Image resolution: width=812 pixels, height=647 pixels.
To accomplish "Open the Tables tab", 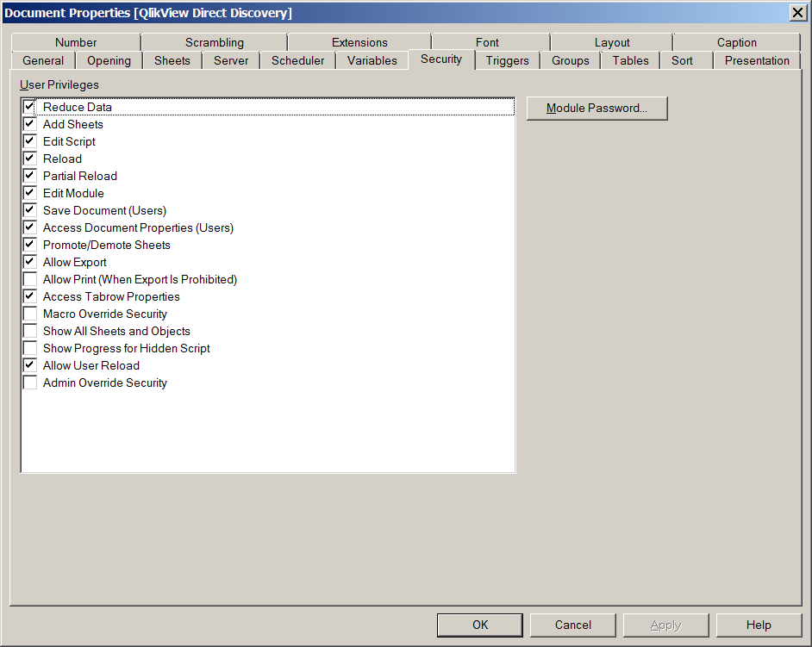I will pos(630,60).
